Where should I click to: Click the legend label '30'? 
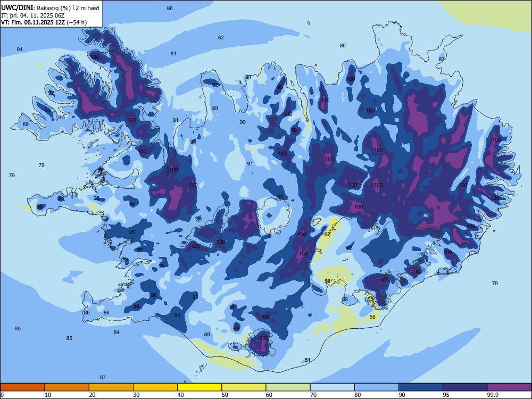click(x=136, y=395)
